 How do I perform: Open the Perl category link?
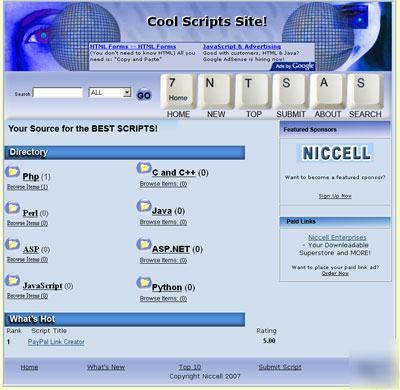pyautogui.click(x=30, y=213)
